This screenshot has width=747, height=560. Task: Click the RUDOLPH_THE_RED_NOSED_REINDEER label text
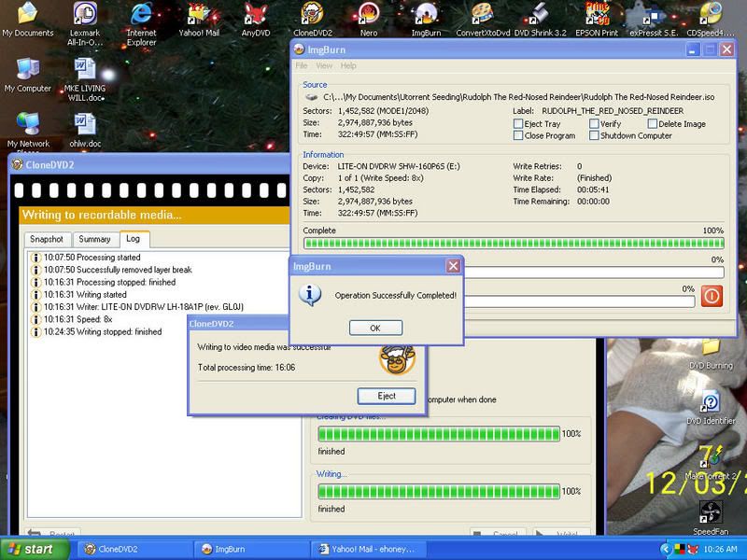[x=613, y=111]
